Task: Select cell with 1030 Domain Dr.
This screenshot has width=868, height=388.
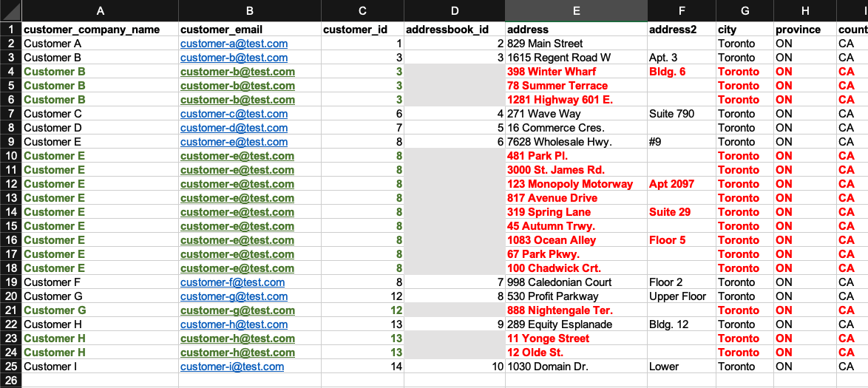Action: (576, 367)
